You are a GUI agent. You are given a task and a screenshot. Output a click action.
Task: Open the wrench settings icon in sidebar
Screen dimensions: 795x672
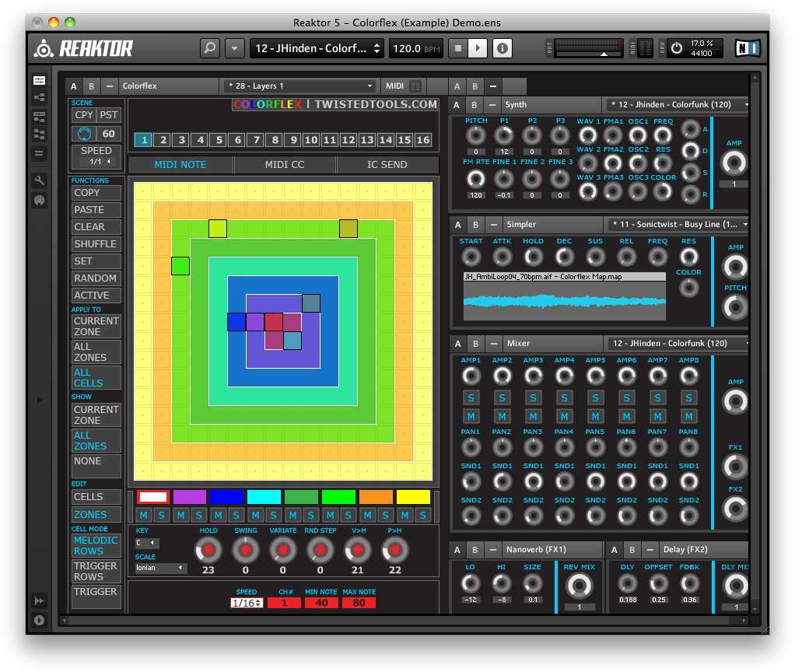click(39, 180)
